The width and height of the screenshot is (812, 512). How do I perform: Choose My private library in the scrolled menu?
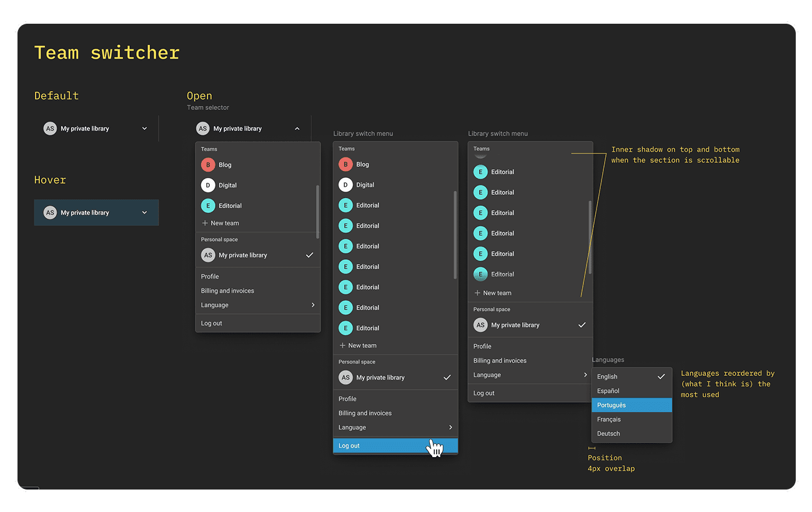tap(530, 325)
